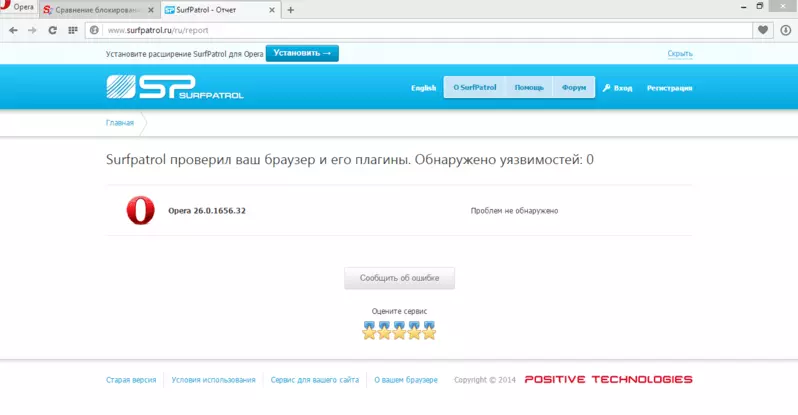Click the Вход login link

coord(618,88)
